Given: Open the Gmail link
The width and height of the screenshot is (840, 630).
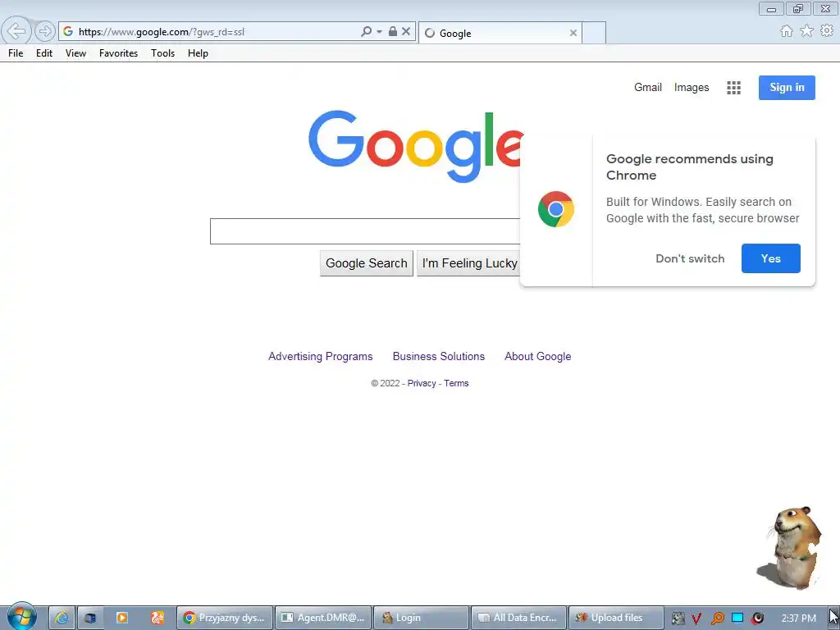Looking at the screenshot, I should click(x=648, y=87).
